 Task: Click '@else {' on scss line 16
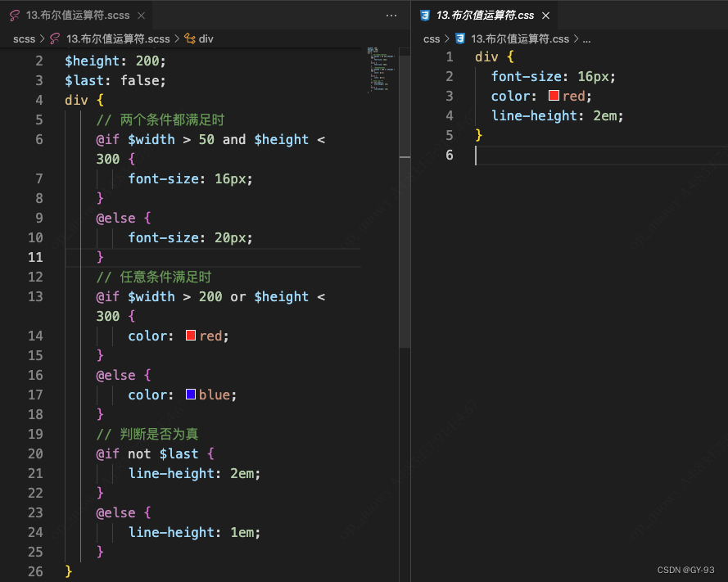click(124, 375)
